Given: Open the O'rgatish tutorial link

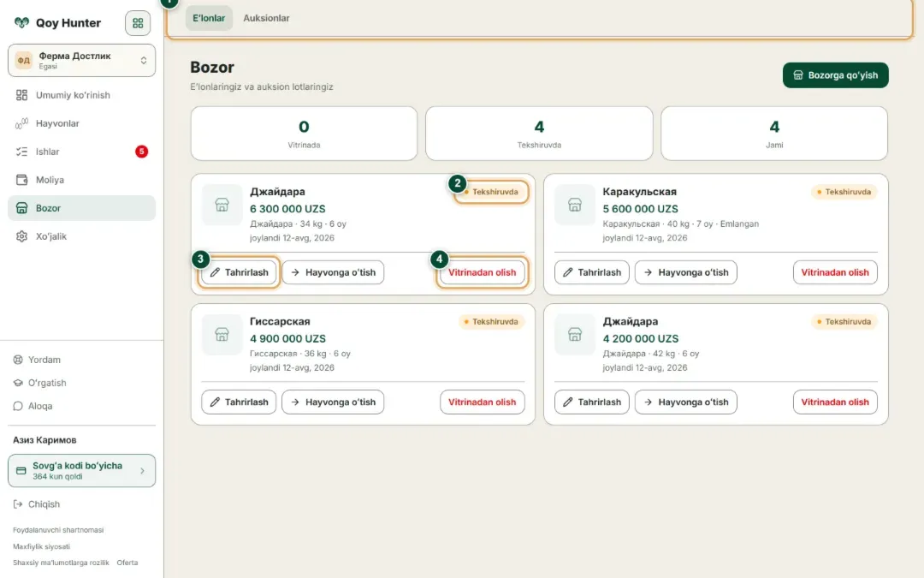Looking at the screenshot, I should tap(39, 383).
